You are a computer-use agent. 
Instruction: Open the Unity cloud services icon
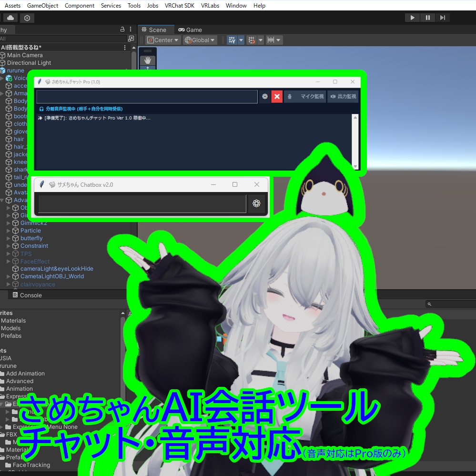(x=10, y=18)
